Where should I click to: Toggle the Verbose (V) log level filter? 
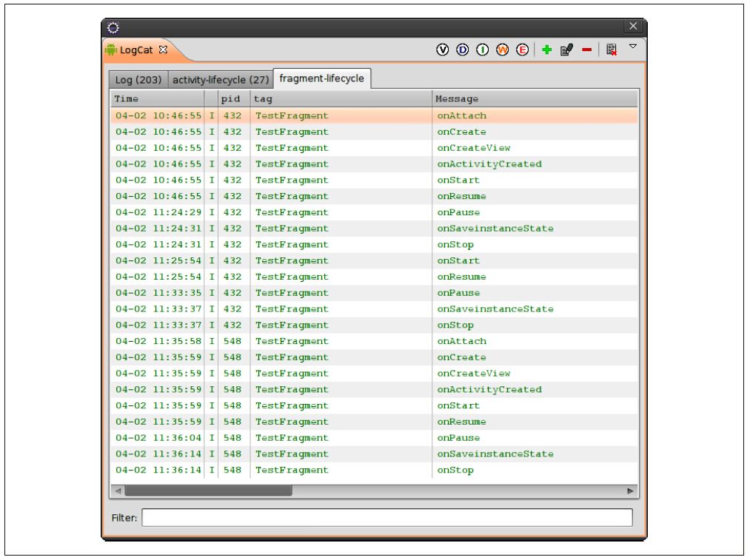tap(443, 50)
